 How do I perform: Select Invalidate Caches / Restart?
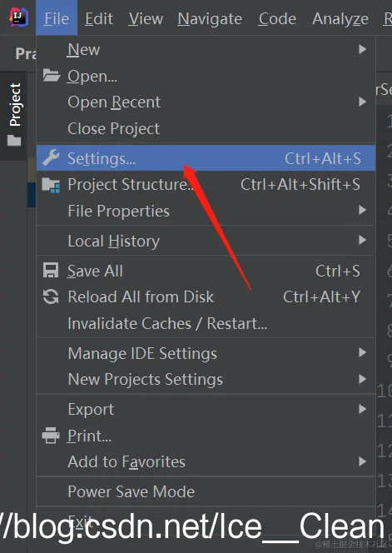[206, 323]
